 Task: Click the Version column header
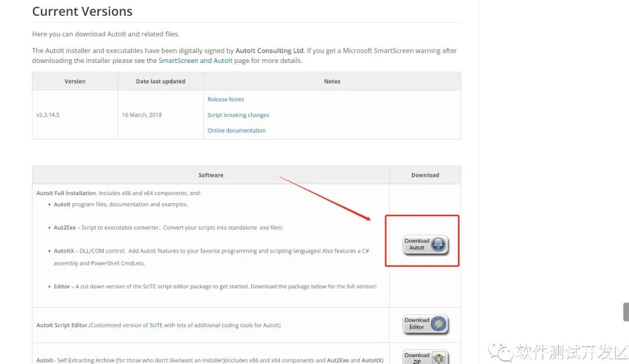(75, 81)
